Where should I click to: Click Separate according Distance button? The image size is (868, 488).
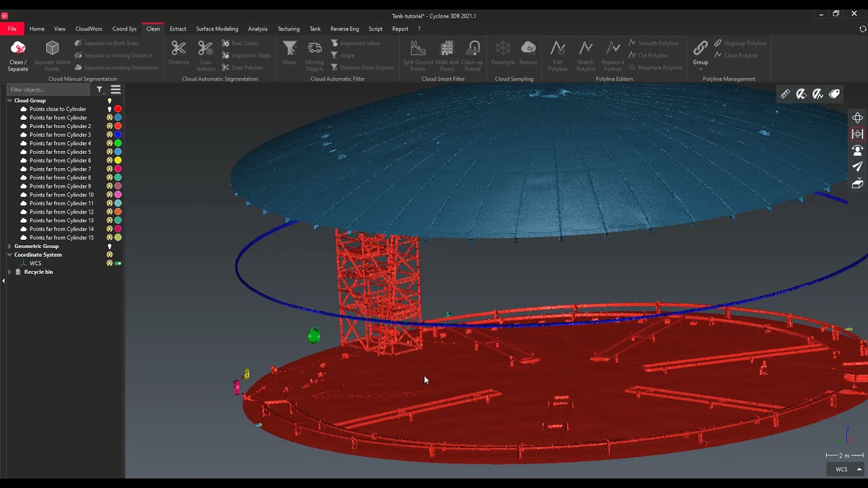click(x=113, y=56)
